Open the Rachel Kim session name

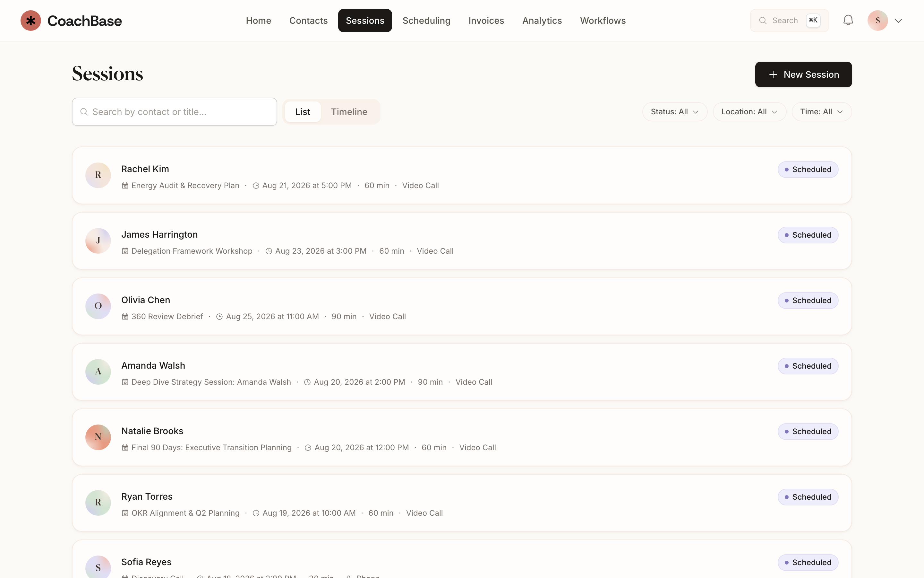tap(145, 169)
